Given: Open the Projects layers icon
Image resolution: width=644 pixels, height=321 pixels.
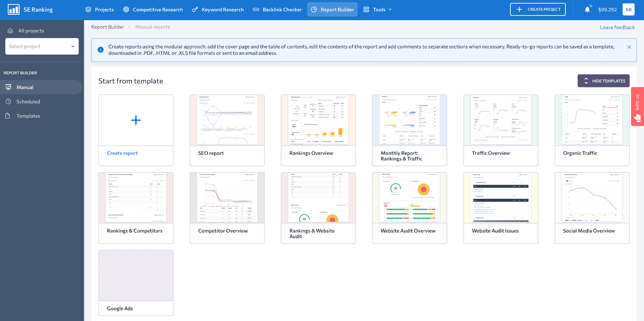Looking at the screenshot, I should [x=89, y=9].
